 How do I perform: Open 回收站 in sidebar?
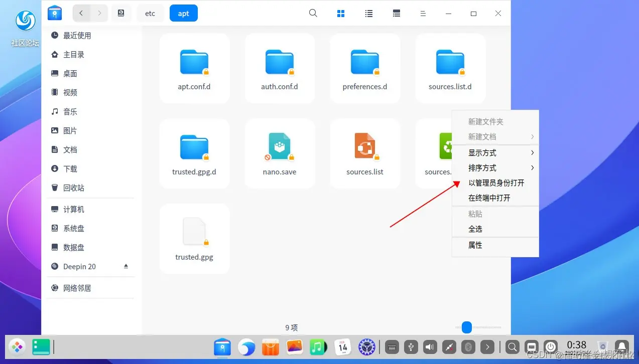[91, 188]
